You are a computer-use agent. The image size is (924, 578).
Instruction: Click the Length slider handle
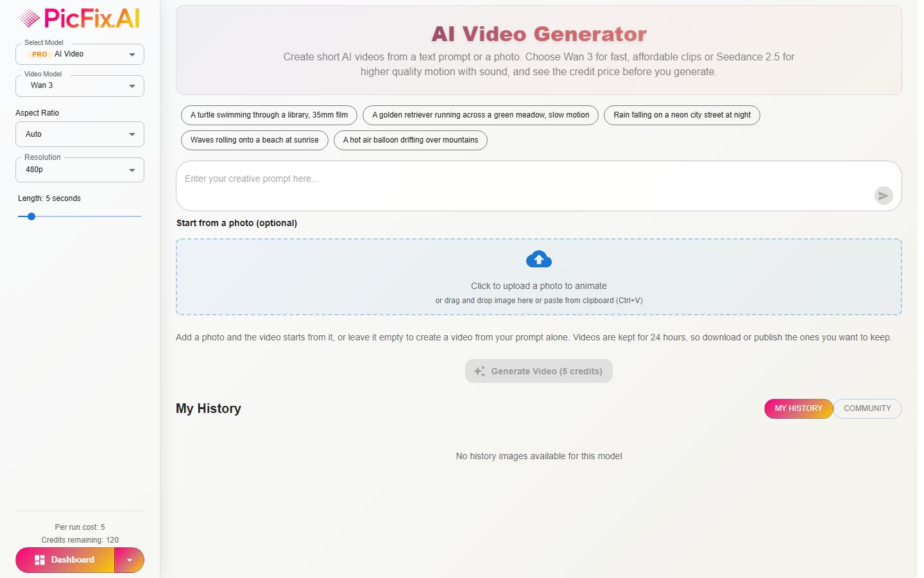coord(31,216)
